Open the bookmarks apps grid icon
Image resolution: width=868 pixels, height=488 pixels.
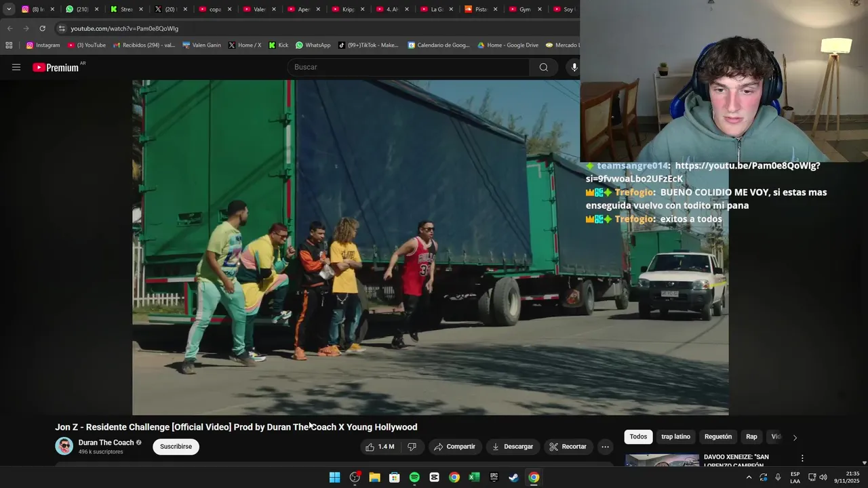(x=9, y=45)
